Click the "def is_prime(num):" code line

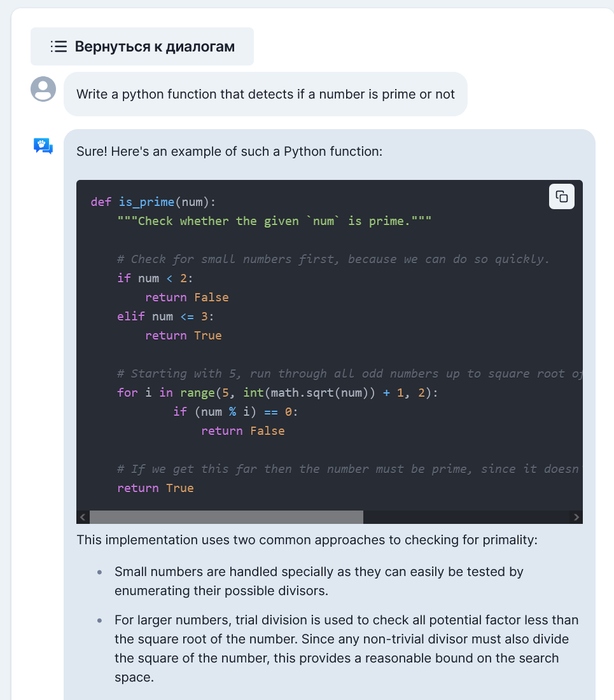[x=153, y=202]
